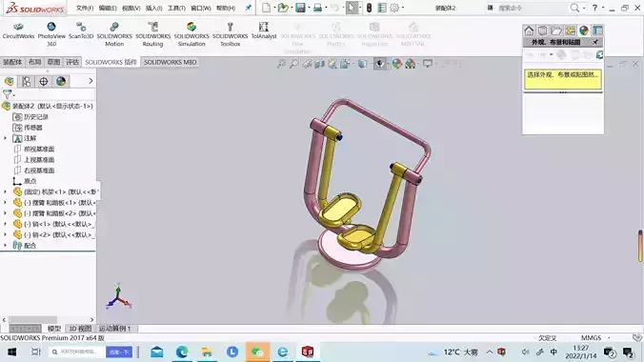Image resolution: width=644 pixels, height=362 pixels.
Task: Open the task pane Design Library icon
Action: 543,30
